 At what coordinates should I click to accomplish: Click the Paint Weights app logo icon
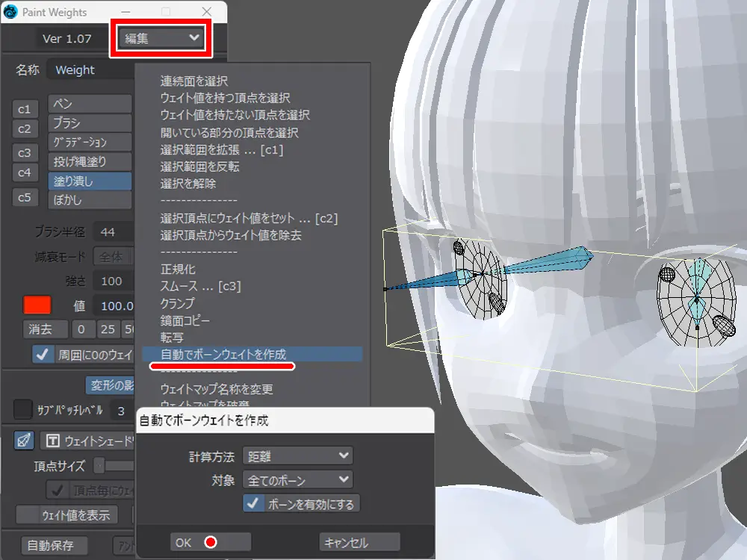click(x=11, y=12)
